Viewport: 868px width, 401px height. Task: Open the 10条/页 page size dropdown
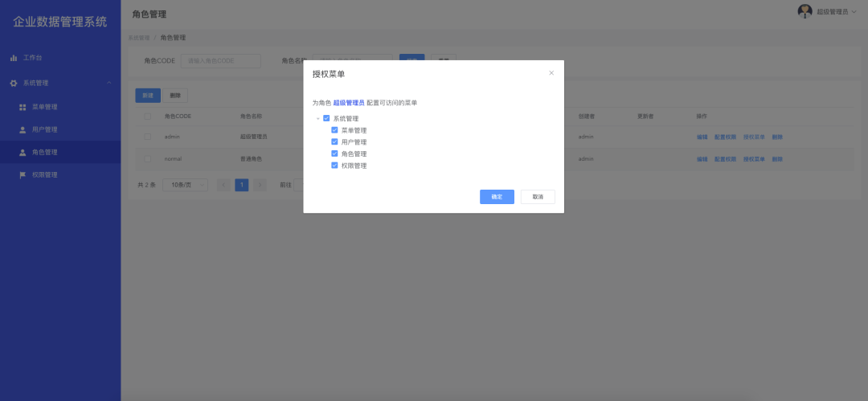coord(185,185)
